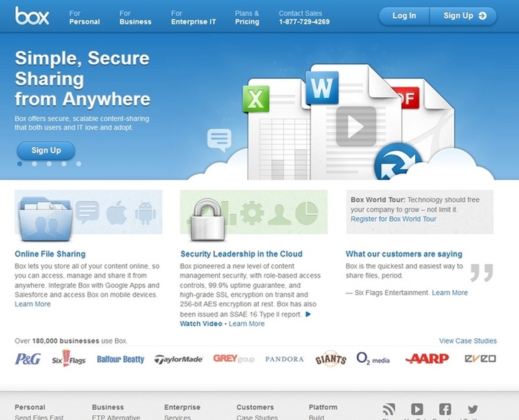Screen dimensions: 519x420
Task: Open Register for Box World Tour link
Action: [393, 219]
